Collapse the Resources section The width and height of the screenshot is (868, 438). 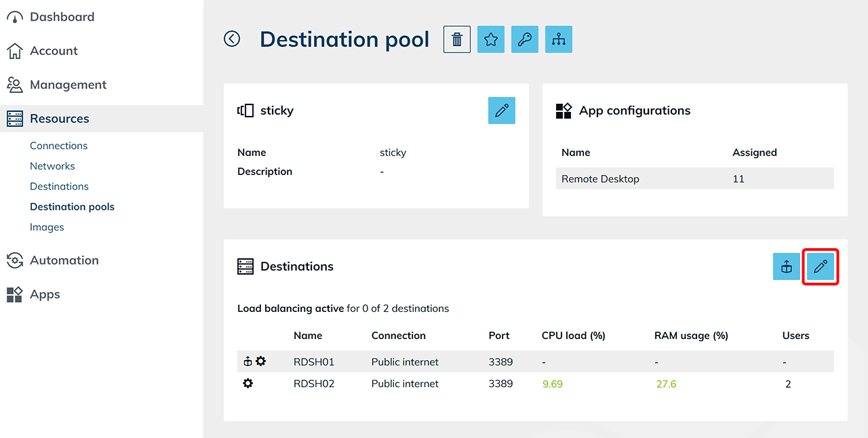pyautogui.click(x=59, y=119)
